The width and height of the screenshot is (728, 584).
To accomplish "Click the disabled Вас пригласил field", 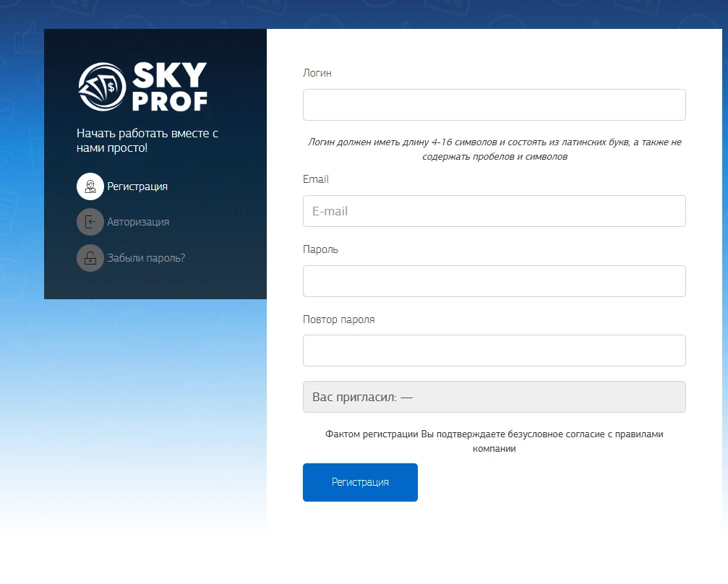I will (494, 397).
